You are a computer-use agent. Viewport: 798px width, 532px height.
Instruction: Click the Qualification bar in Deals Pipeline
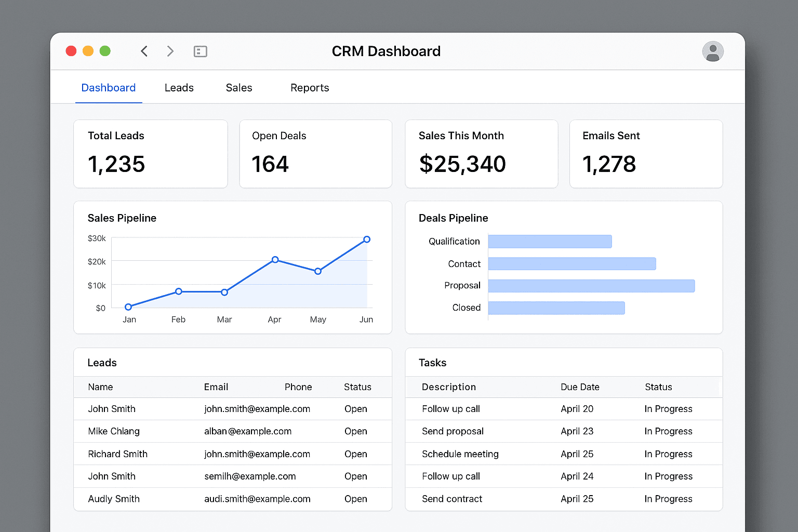click(x=550, y=242)
